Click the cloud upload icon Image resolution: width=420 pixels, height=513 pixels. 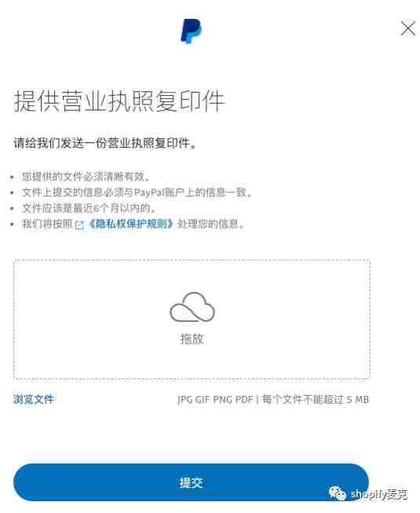[x=192, y=307]
